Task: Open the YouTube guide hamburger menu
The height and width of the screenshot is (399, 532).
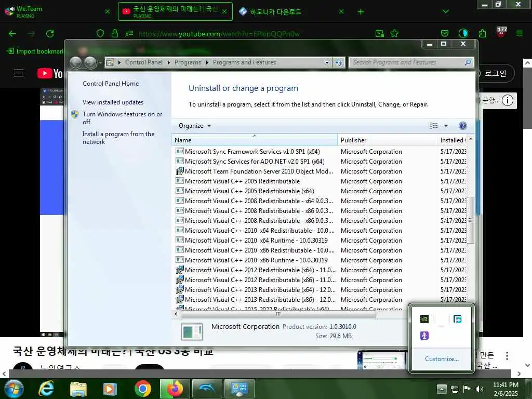Action: pos(19,73)
